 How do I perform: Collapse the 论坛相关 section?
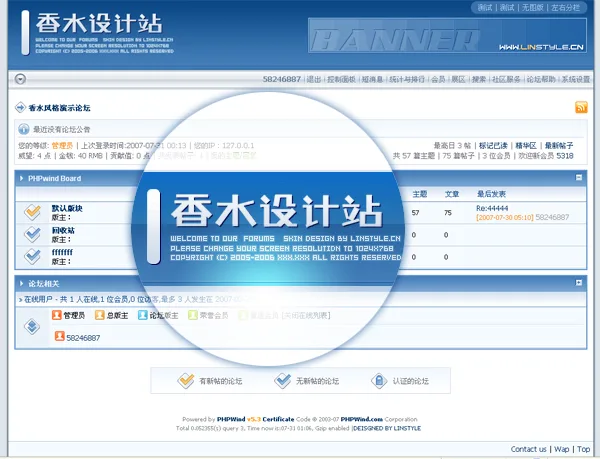579,283
